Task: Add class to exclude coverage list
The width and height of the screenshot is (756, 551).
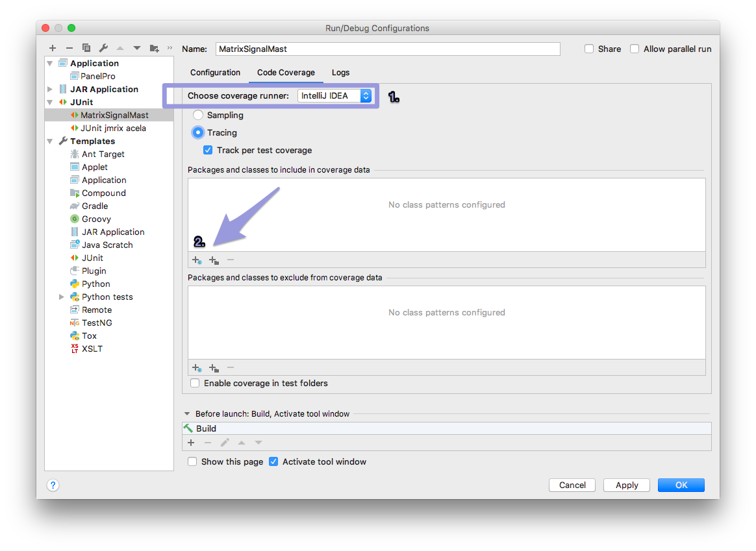Action: click(196, 368)
